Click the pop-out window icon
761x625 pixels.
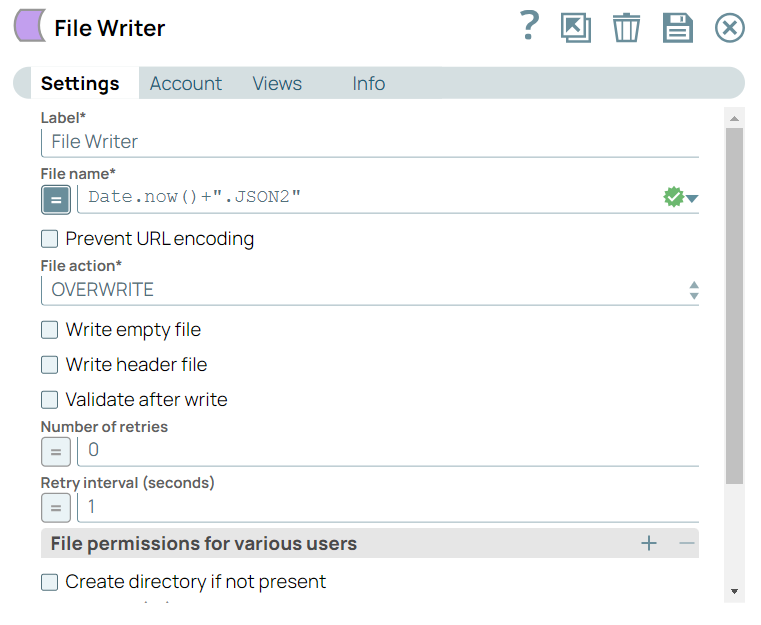576,27
